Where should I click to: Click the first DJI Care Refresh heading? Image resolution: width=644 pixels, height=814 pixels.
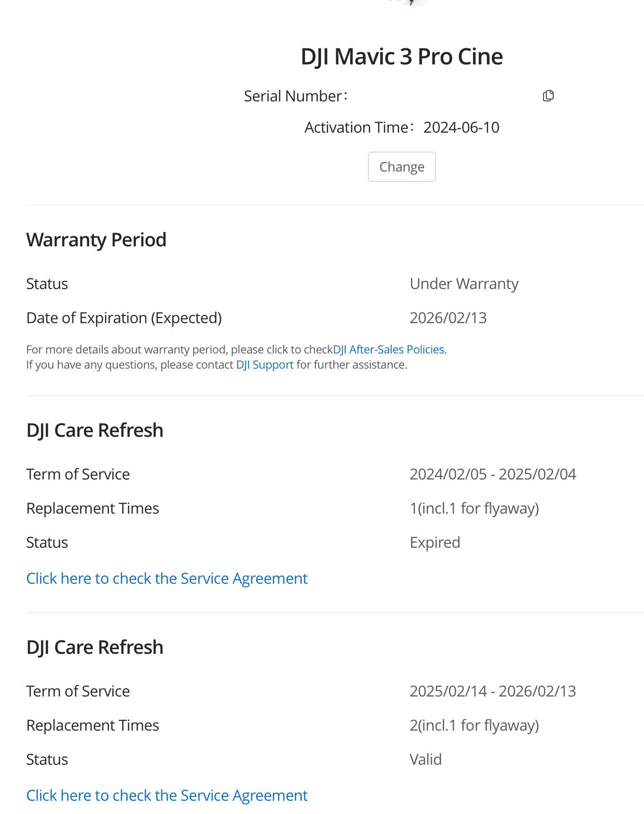(x=95, y=430)
